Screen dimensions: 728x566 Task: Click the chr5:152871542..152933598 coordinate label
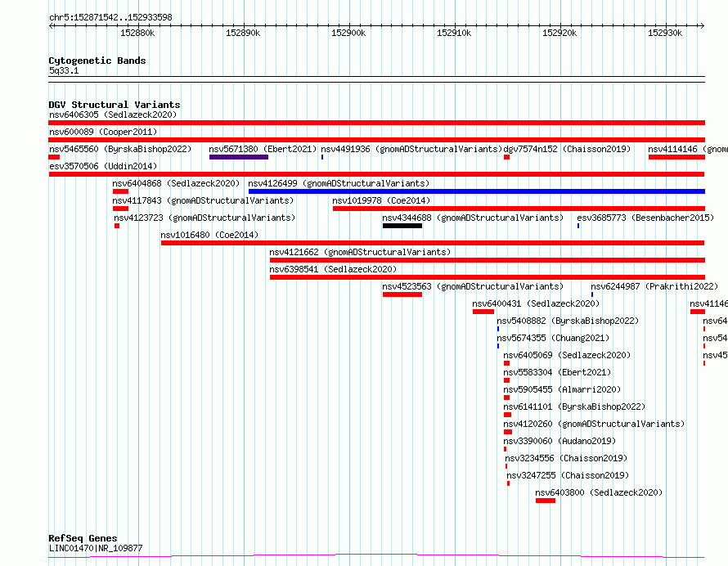coord(110,18)
